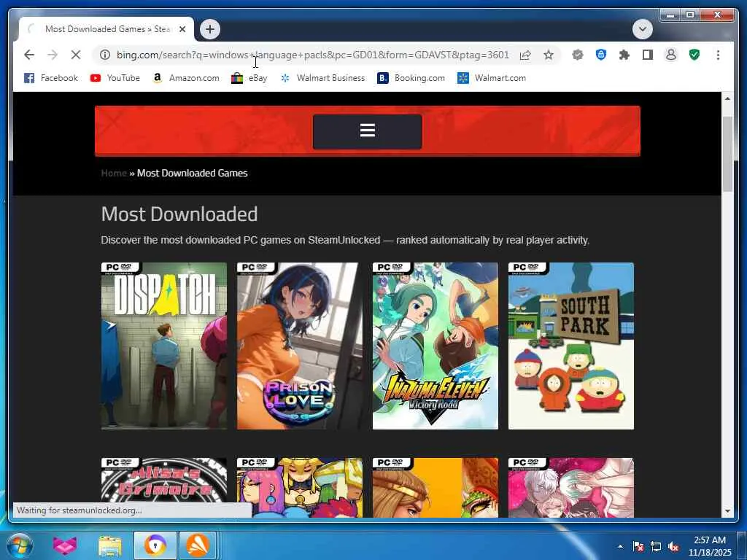747x560 pixels.
Task: Open the taskbar clock and date
Action: (x=709, y=546)
